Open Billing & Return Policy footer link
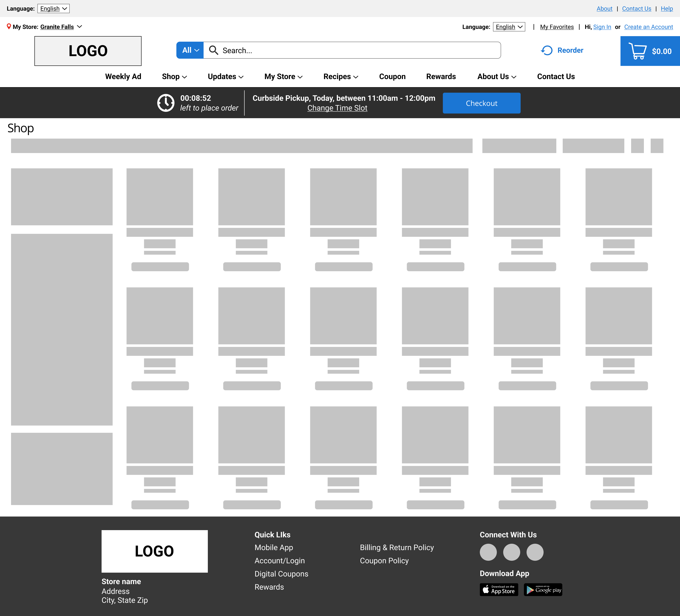The width and height of the screenshot is (680, 616). pos(397,548)
